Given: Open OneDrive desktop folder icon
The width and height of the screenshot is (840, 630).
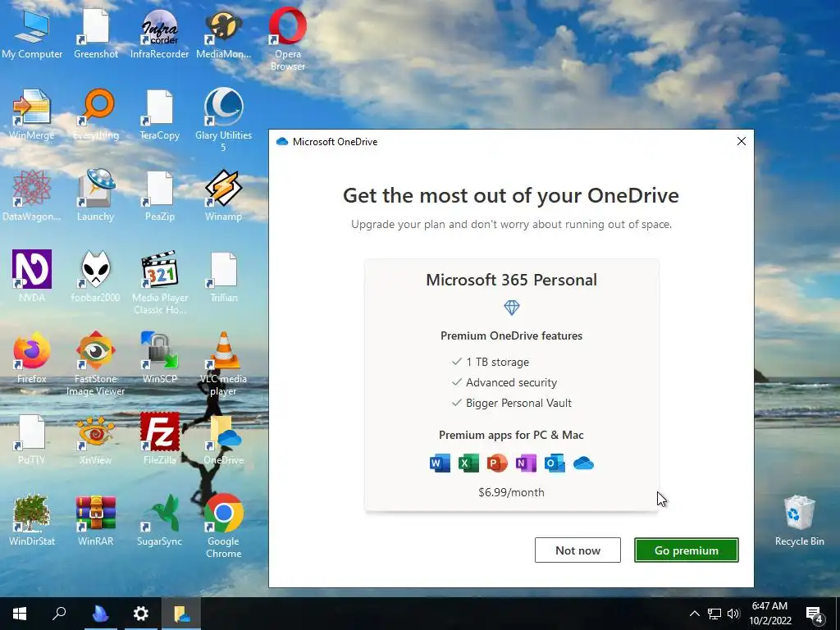Looking at the screenshot, I should (223, 440).
